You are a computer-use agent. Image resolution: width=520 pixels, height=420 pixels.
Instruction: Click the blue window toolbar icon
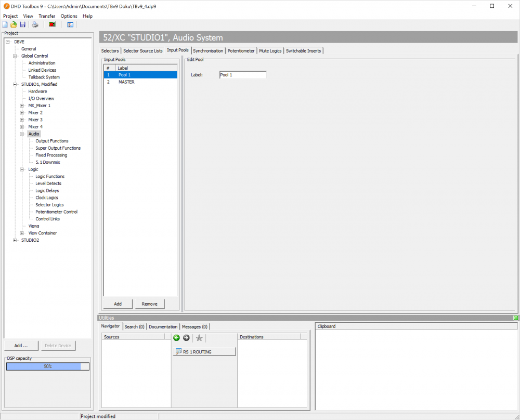70,24
